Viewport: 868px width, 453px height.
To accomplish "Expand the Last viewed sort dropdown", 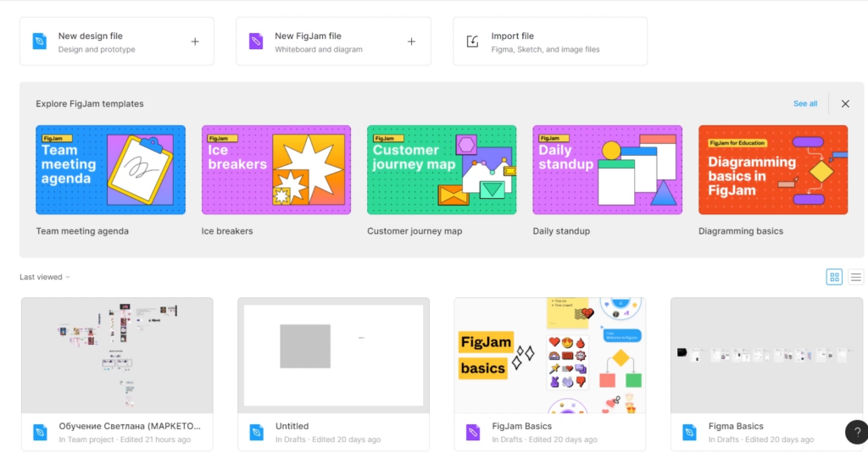I will 45,277.
